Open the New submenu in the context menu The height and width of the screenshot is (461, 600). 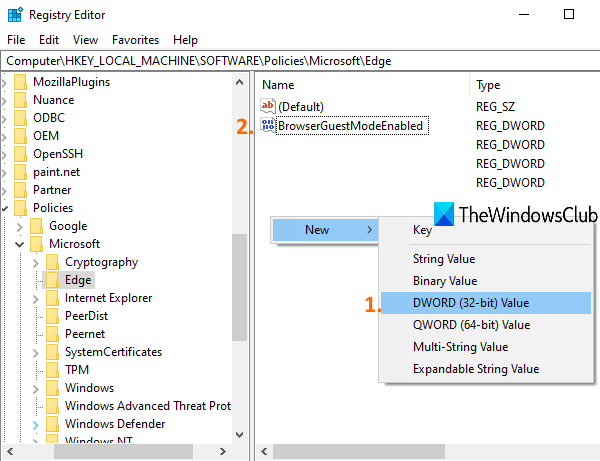point(325,230)
